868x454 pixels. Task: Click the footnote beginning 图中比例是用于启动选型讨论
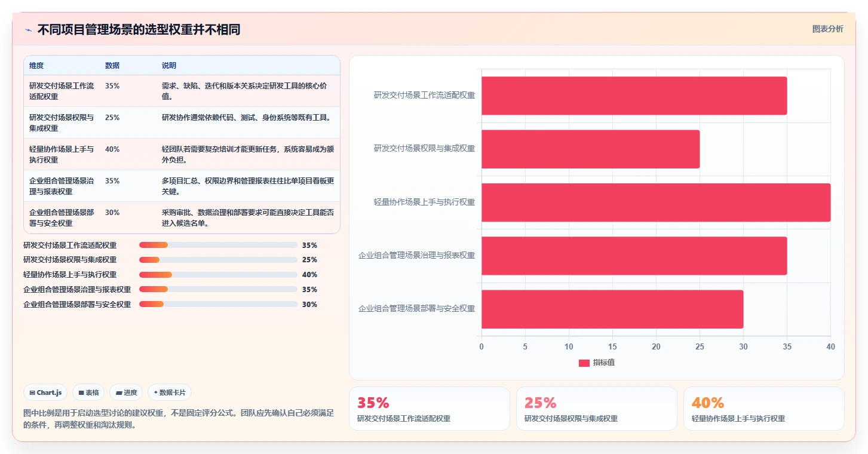pyautogui.click(x=179, y=419)
